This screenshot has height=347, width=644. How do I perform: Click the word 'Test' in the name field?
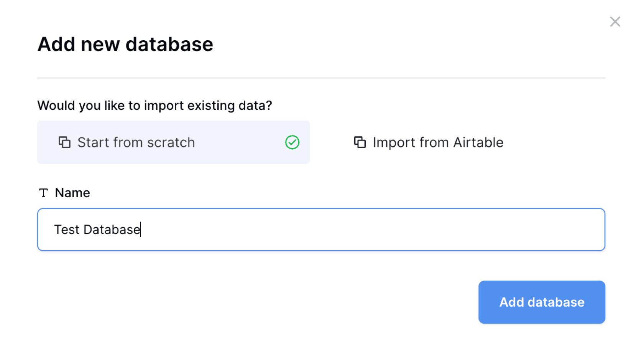point(67,230)
